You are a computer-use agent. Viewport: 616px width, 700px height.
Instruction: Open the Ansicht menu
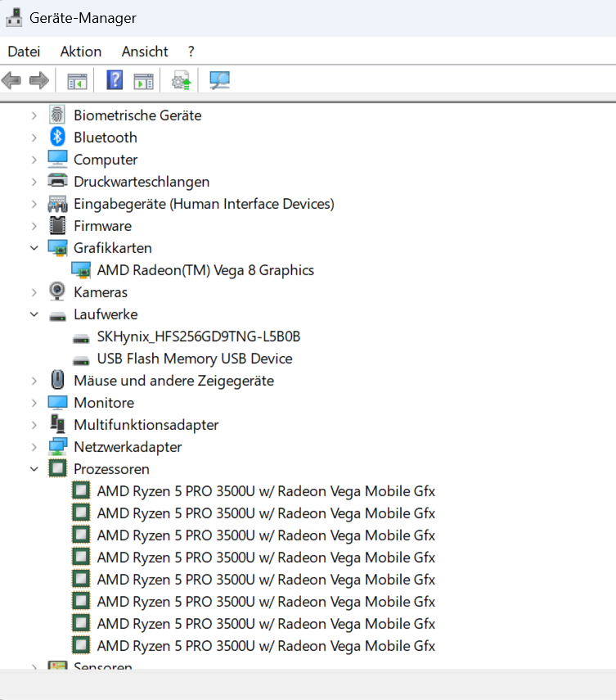pos(145,52)
